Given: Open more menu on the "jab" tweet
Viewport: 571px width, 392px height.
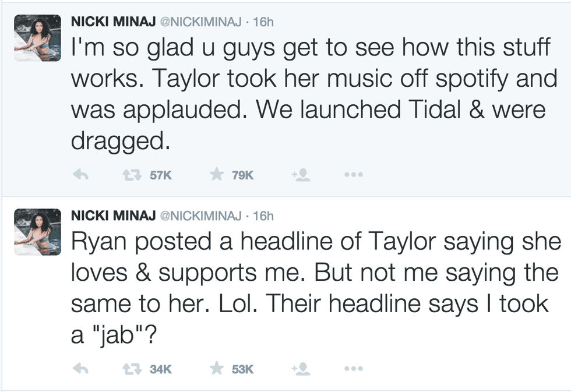Looking at the screenshot, I should coord(353,368).
